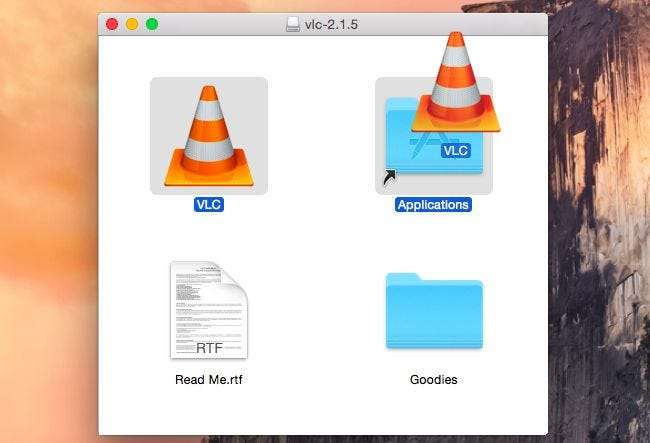
Task: Click the disk proxy icon in title bar
Action: 292,24
